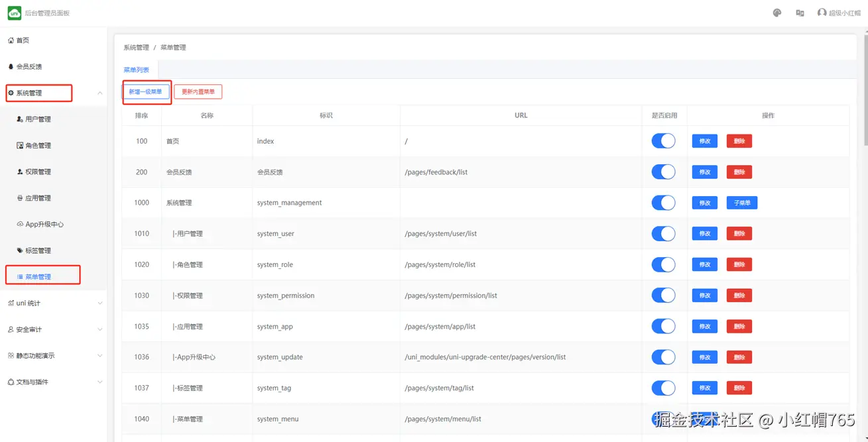Click the 系统管理 breadcrumb link

tap(136, 48)
